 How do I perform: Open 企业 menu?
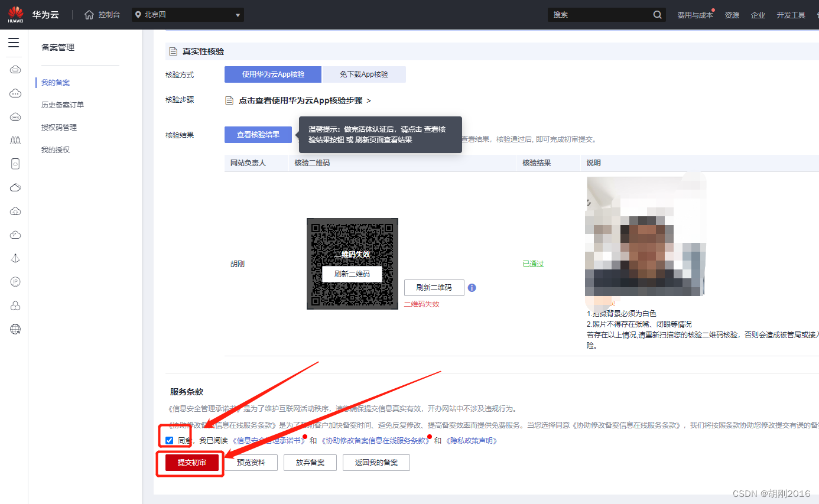tap(758, 15)
